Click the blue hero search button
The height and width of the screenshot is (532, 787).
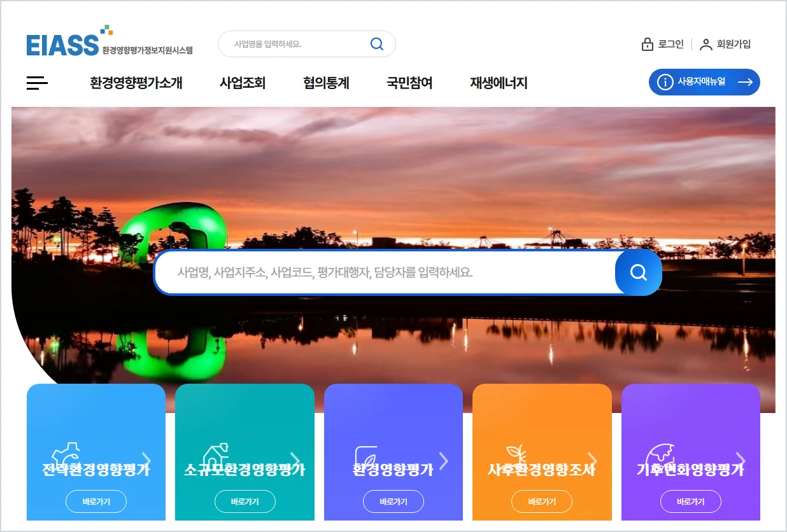point(639,272)
